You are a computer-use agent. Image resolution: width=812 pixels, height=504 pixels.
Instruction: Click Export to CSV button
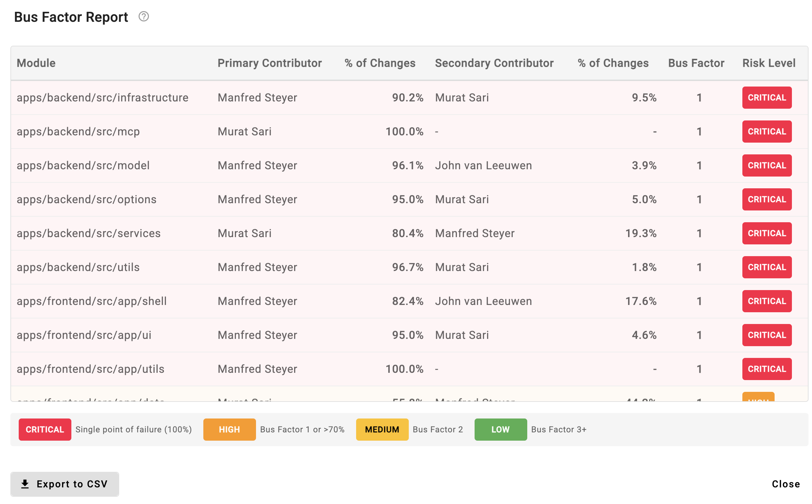click(x=65, y=484)
